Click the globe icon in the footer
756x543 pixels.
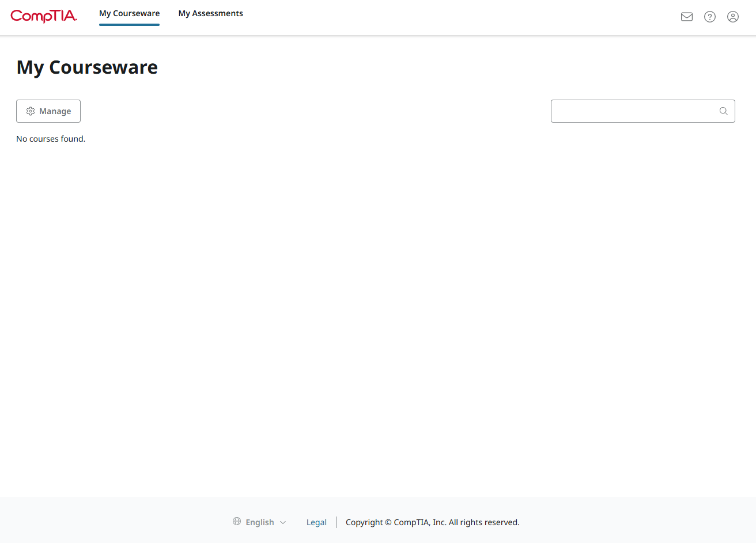[237, 522]
